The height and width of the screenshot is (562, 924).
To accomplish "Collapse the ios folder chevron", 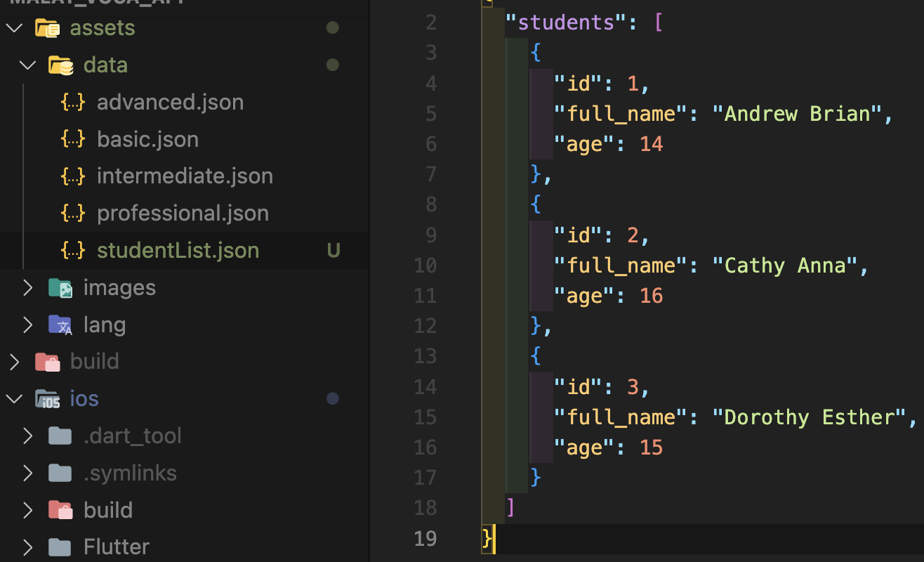I will tap(14, 399).
